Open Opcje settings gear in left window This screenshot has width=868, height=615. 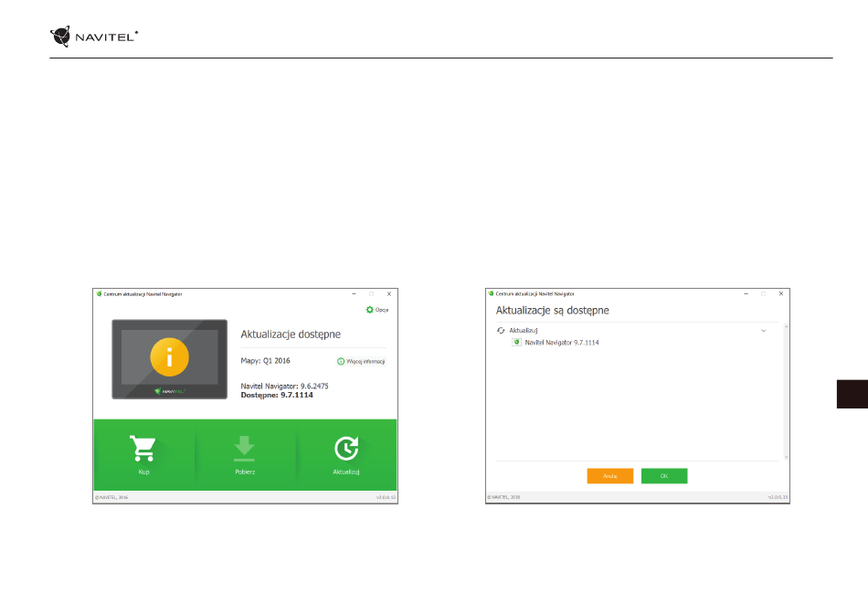(377, 310)
